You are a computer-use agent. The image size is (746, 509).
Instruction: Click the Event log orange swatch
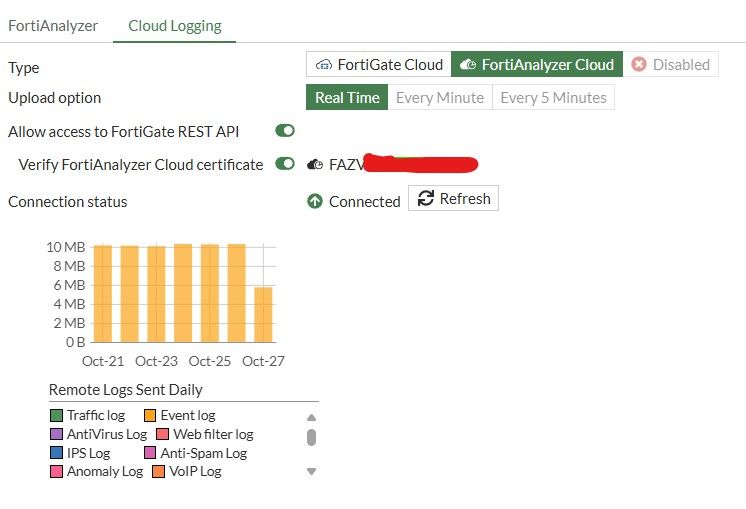(150, 415)
